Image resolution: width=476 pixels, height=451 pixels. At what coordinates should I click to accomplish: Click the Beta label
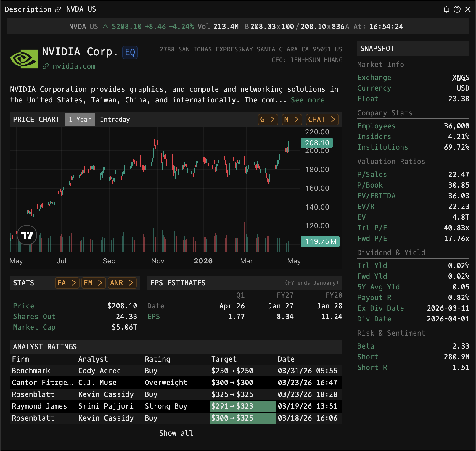pos(366,346)
